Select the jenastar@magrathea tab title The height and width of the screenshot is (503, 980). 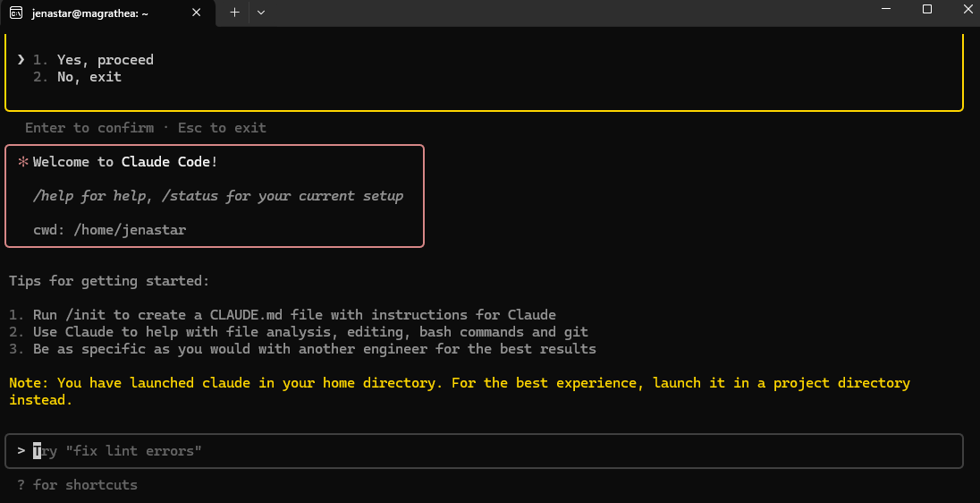tap(89, 13)
